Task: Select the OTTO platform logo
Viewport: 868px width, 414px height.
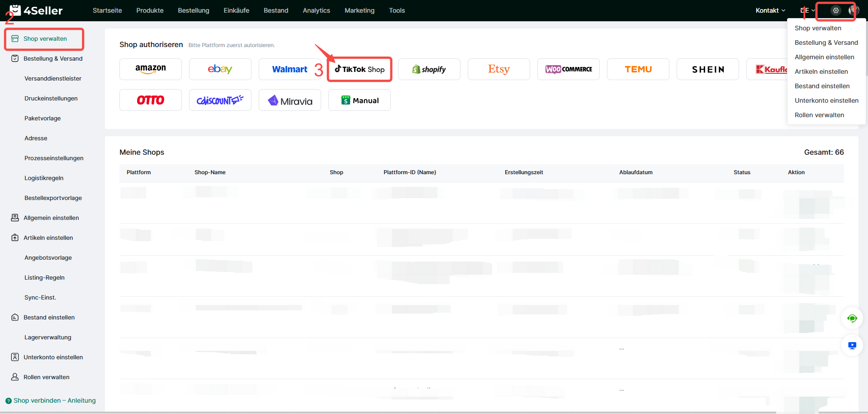Action: point(151,100)
